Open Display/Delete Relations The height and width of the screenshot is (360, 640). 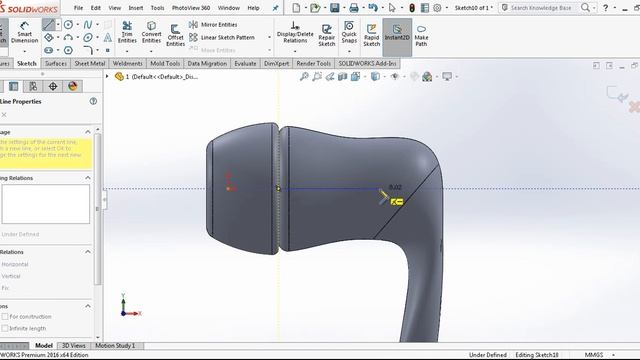click(295, 33)
